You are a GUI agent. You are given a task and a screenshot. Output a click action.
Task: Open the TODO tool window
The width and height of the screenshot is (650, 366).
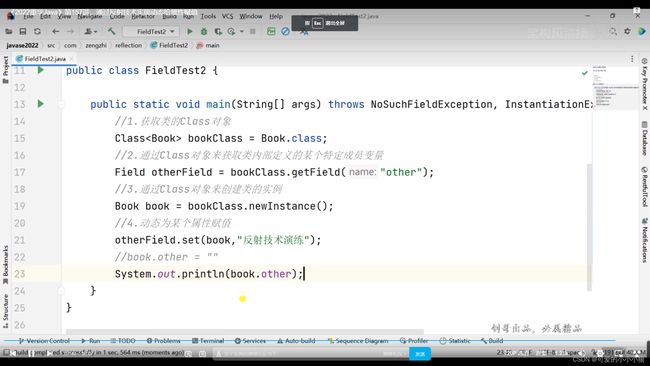(123, 341)
